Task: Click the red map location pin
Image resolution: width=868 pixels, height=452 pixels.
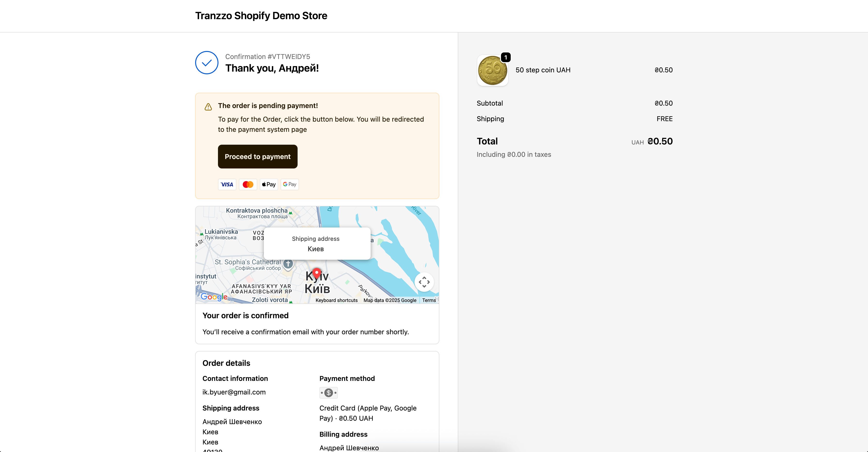Action: click(x=317, y=273)
